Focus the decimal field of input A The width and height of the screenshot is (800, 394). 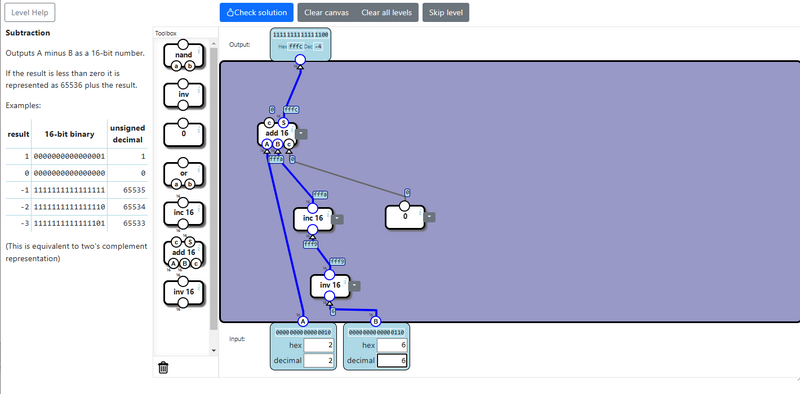[319, 361]
